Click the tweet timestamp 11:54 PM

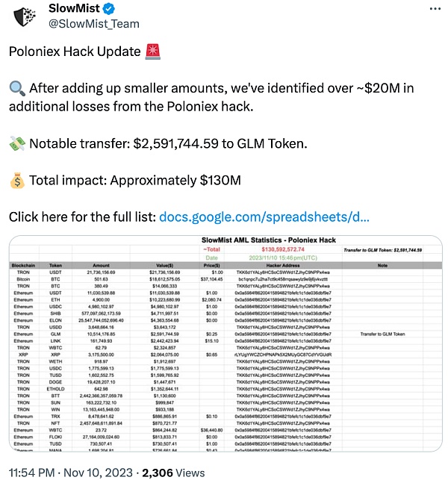click(32, 473)
